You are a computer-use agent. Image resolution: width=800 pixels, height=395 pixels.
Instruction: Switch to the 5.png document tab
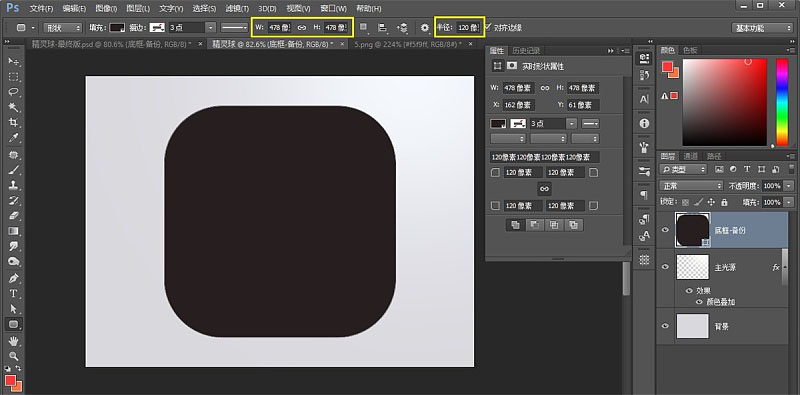(408, 44)
